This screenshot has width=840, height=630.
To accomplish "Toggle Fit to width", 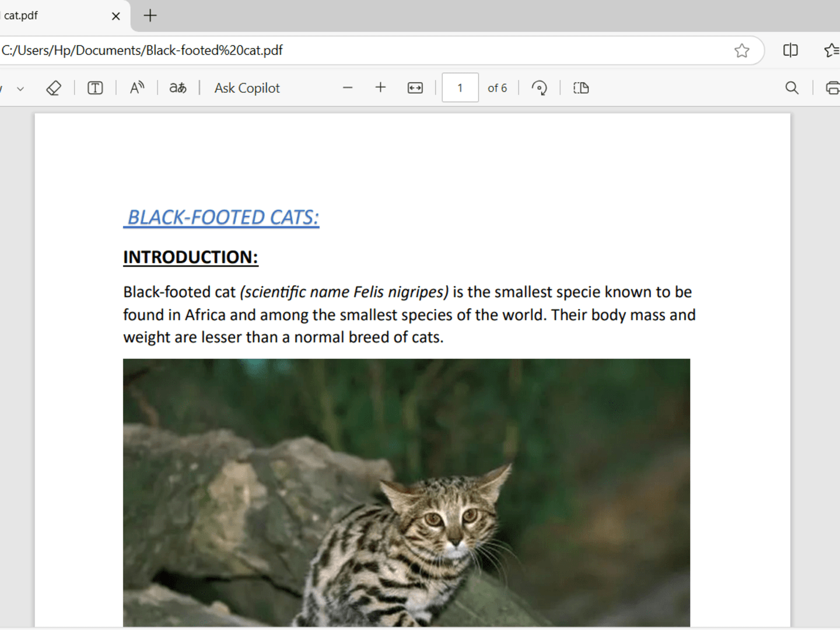I will coord(415,88).
